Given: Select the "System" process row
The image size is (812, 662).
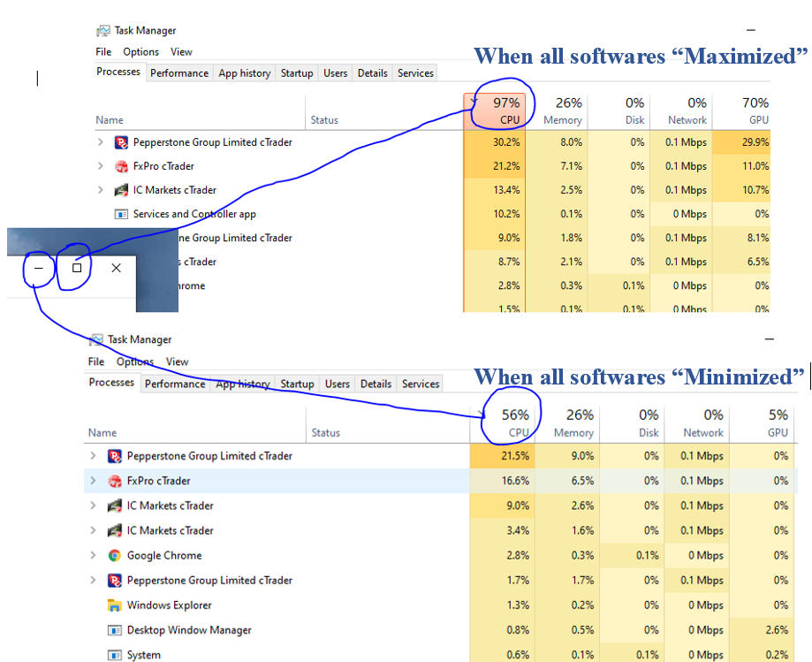Looking at the screenshot, I should point(438,654).
